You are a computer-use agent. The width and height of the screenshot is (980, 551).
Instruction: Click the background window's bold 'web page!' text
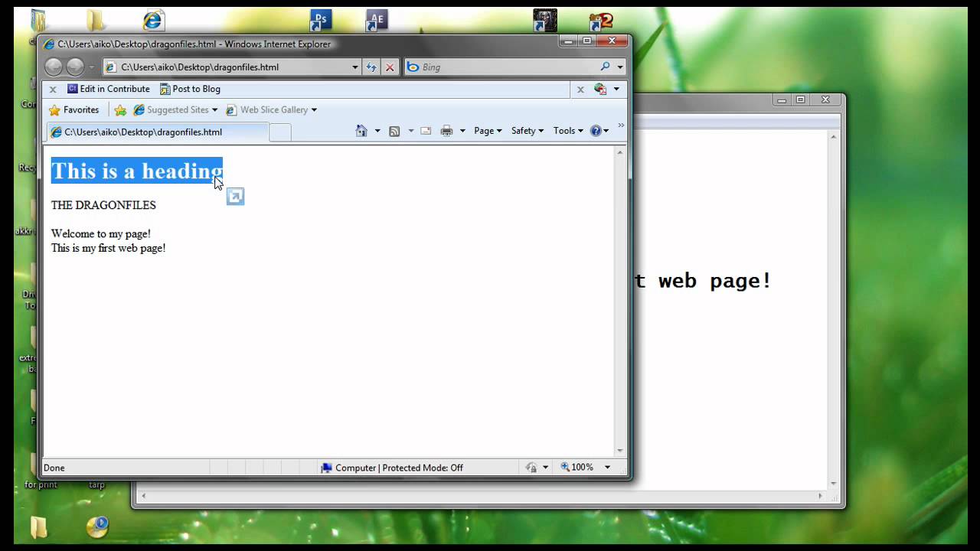[715, 281]
